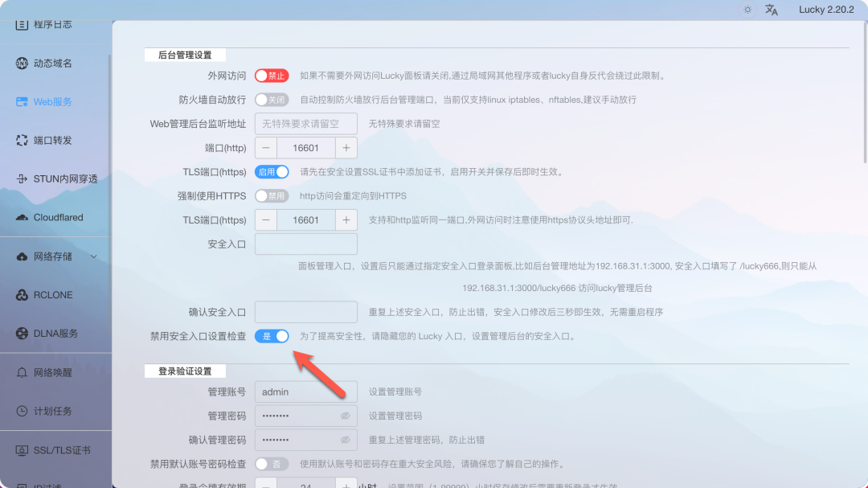The height and width of the screenshot is (488, 868).
Task: Click the page vertical scrollbar
Action: pos(865,94)
